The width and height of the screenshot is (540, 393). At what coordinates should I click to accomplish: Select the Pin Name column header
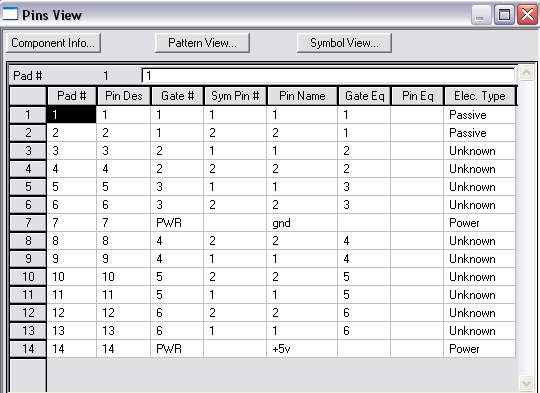302,96
